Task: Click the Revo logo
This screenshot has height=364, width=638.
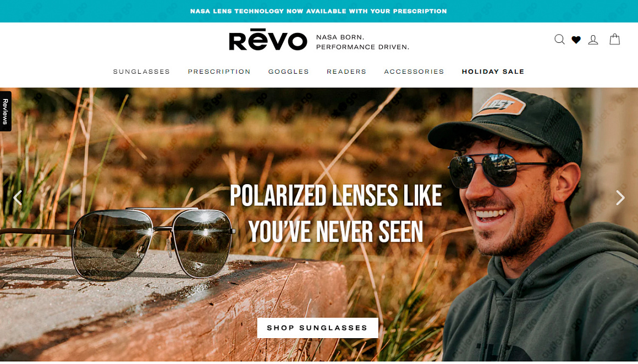Action: pos(268,40)
